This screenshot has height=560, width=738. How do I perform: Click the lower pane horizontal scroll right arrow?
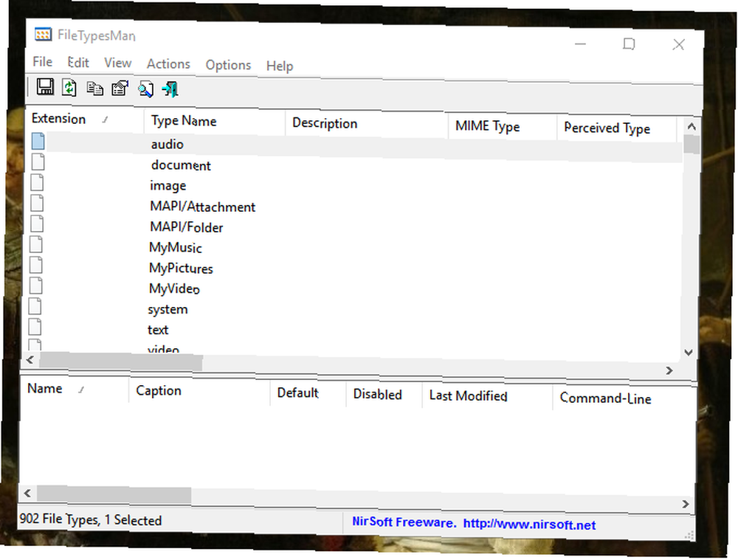point(686,504)
